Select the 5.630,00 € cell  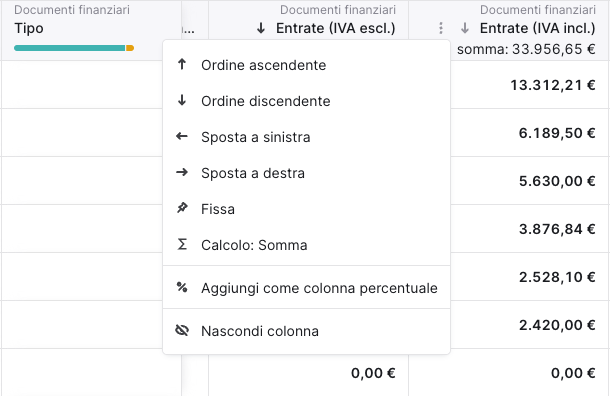[x=557, y=181]
